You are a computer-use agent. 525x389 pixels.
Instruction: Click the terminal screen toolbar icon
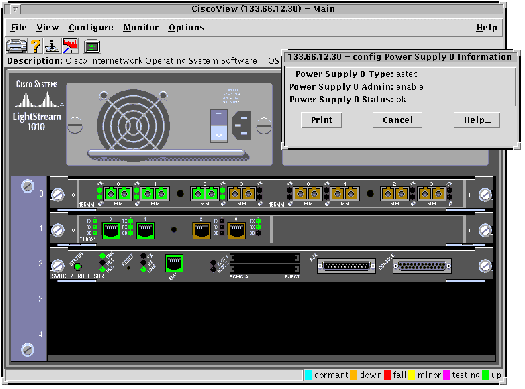92,46
